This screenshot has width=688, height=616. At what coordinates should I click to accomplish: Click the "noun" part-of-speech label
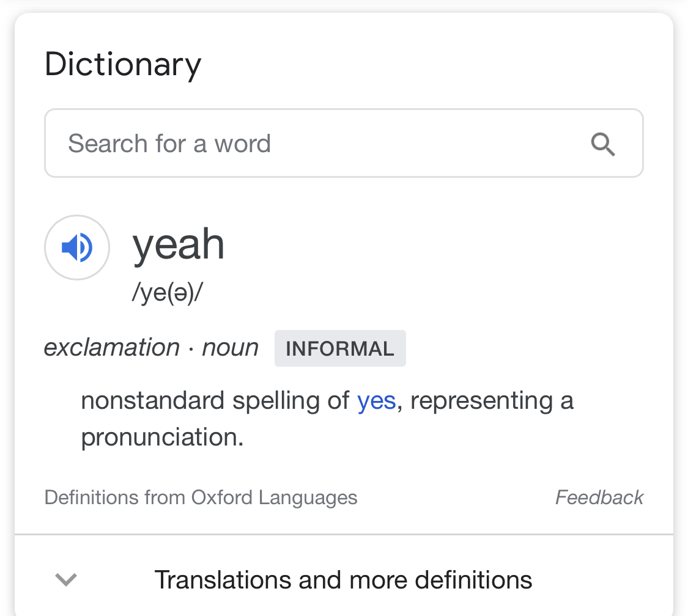(230, 348)
